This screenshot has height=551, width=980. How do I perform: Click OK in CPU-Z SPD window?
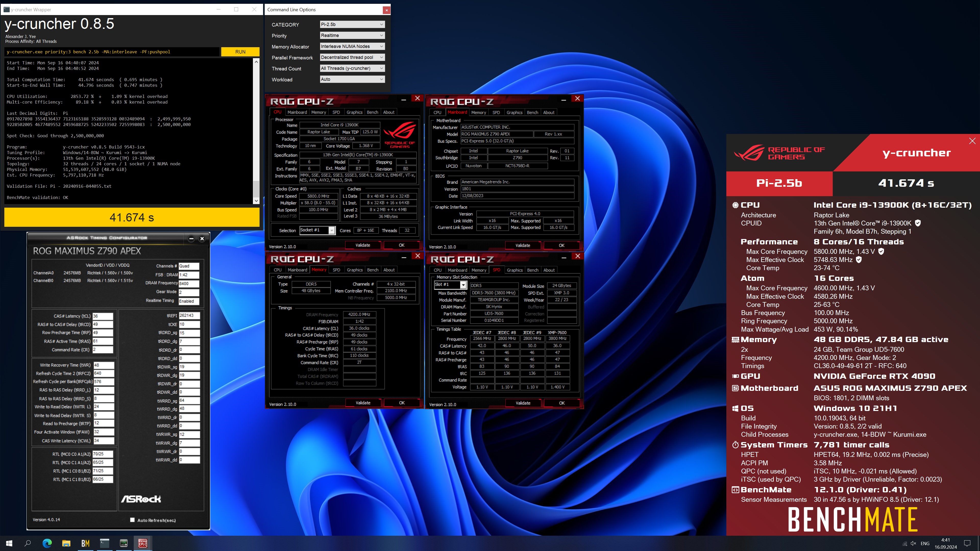(562, 404)
